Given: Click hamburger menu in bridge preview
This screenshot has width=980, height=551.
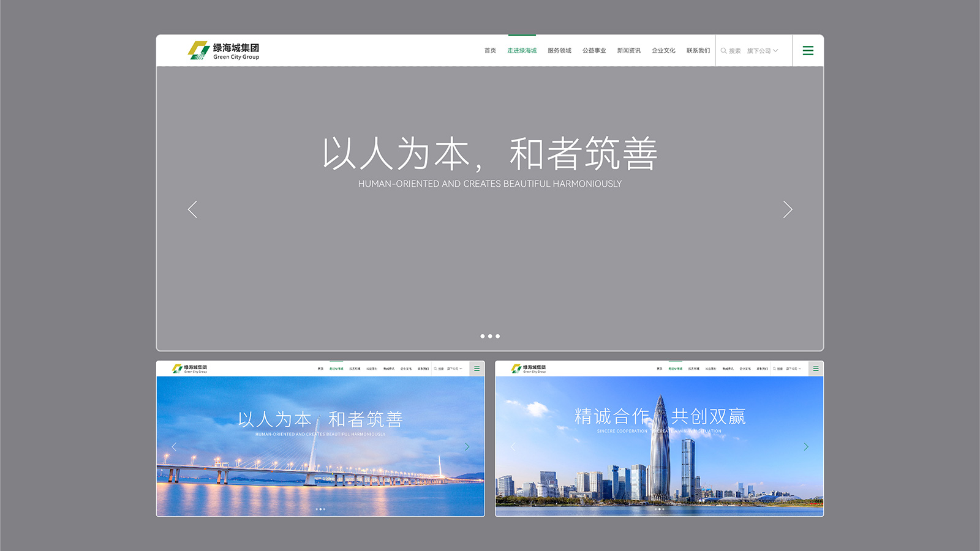Looking at the screenshot, I should point(477,369).
